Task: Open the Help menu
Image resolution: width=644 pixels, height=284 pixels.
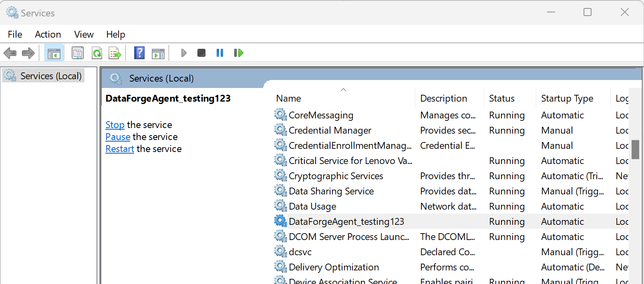Action: 116,34
